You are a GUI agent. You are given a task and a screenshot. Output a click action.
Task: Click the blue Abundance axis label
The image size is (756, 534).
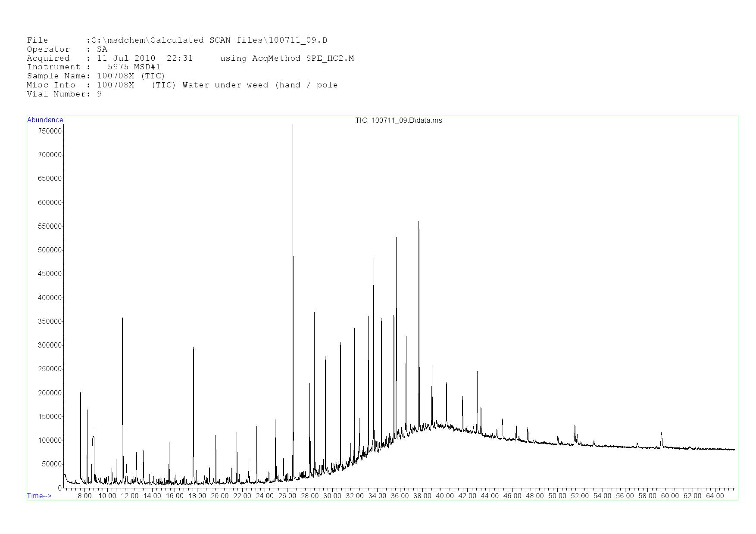click(45, 120)
